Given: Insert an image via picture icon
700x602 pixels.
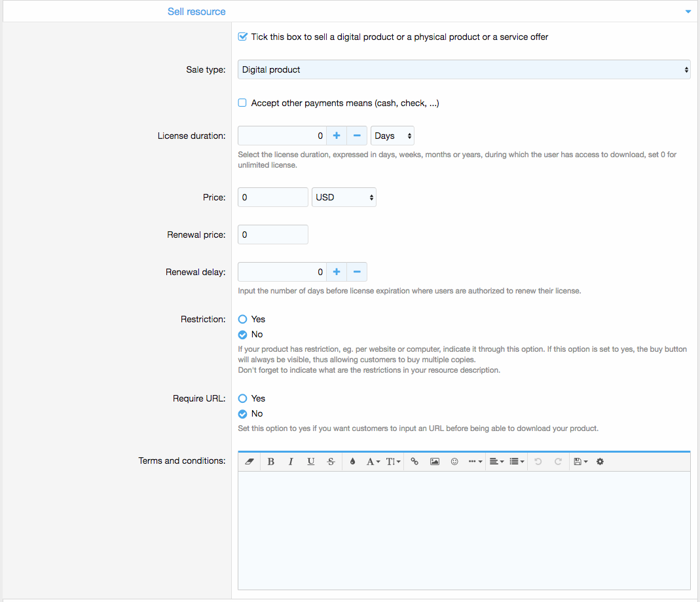Looking at the screenshot, I should pyautogui.click(x=434, y=462).
